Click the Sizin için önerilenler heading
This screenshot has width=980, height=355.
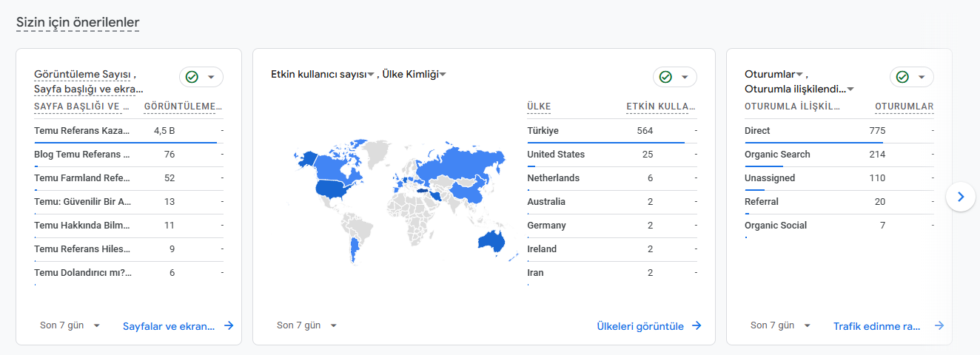[78, 23]
